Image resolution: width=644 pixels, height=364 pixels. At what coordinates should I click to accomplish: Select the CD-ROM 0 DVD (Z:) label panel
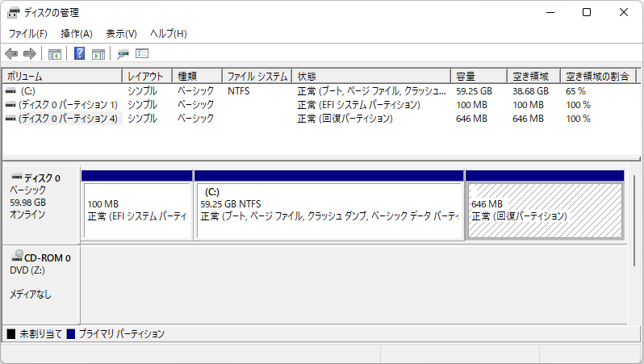[41, 285]
